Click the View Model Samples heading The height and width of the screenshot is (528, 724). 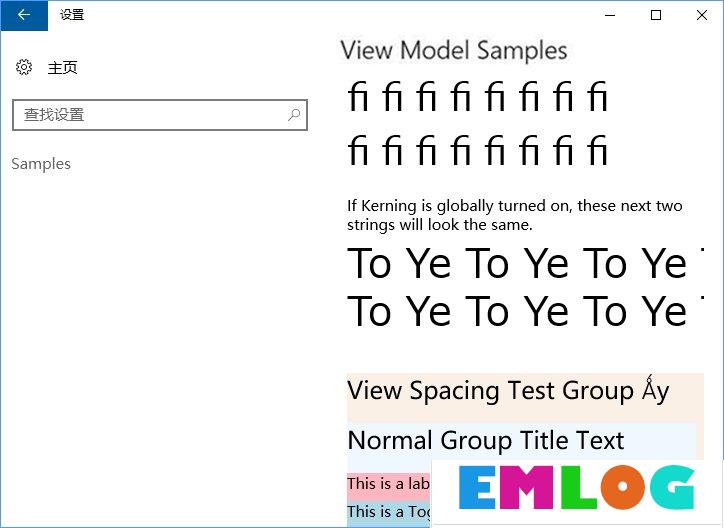click(454, 50)
